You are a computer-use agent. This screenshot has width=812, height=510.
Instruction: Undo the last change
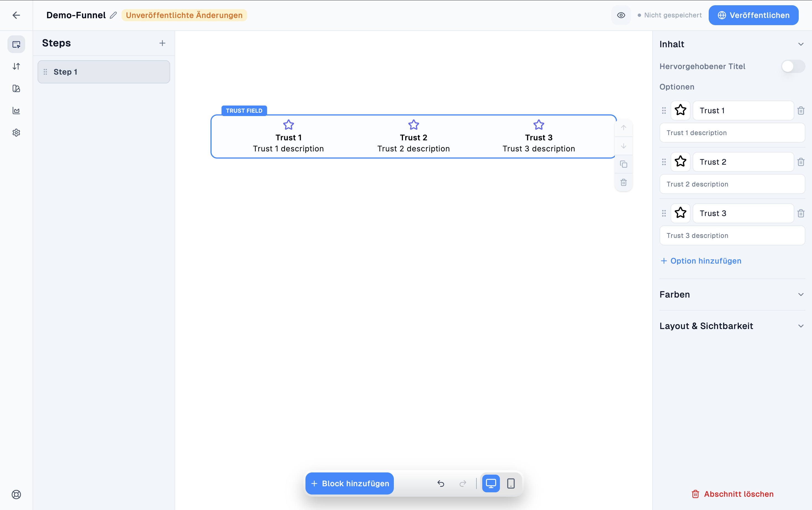(x=441, y=483)
